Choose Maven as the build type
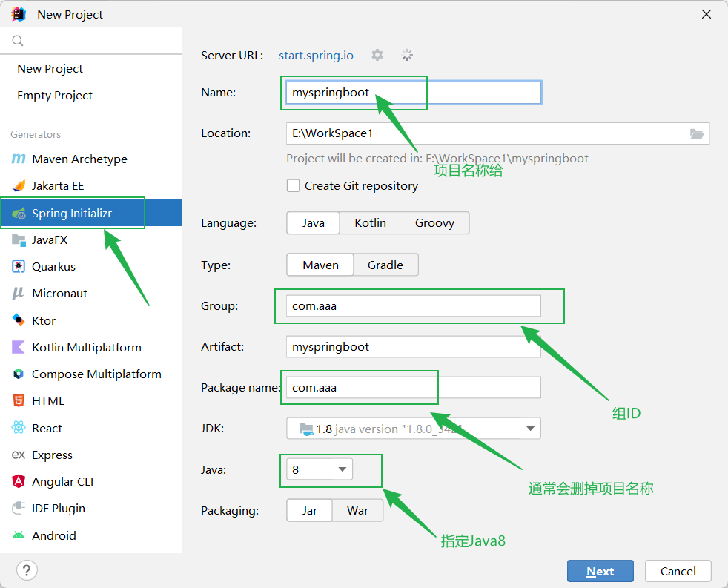The image size is (728, 588). tap(320, 265)
